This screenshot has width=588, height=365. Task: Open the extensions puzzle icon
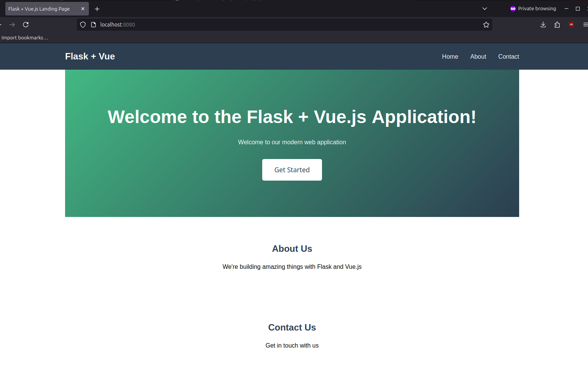click(x=557, y=25)
